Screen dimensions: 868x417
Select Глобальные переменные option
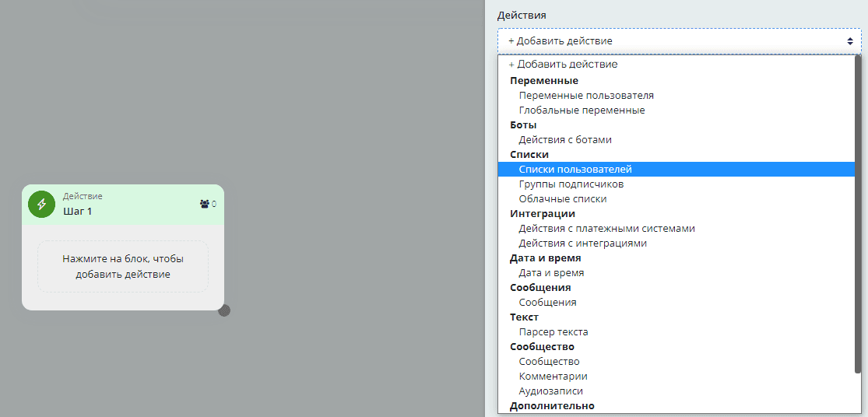582,110
